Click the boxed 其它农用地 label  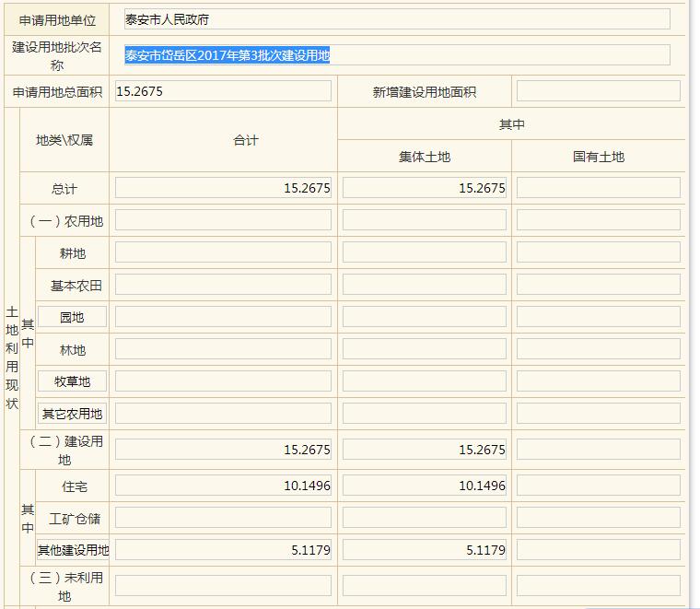[x=72, y=414]
